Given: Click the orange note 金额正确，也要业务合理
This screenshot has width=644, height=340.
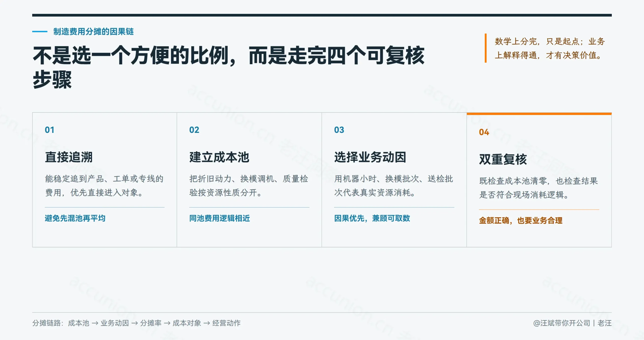Looking at the screenshot, I should (521, 220).
